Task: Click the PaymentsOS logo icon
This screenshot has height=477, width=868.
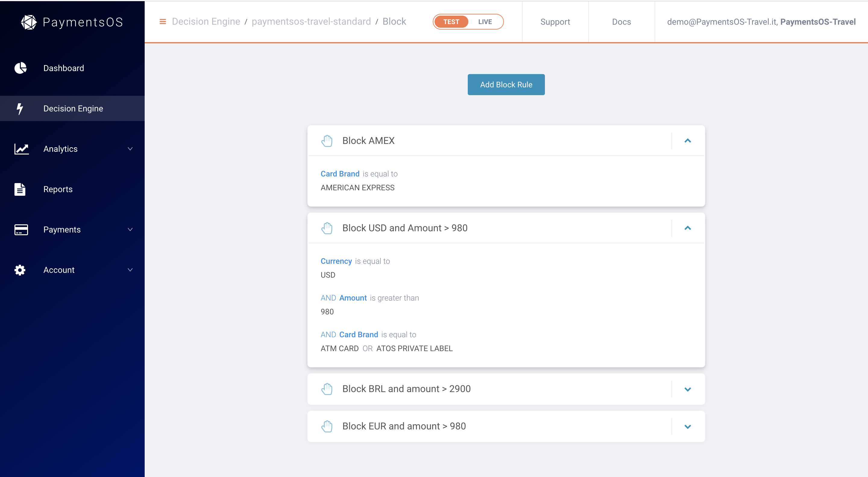Action: [x=28, y=21]
